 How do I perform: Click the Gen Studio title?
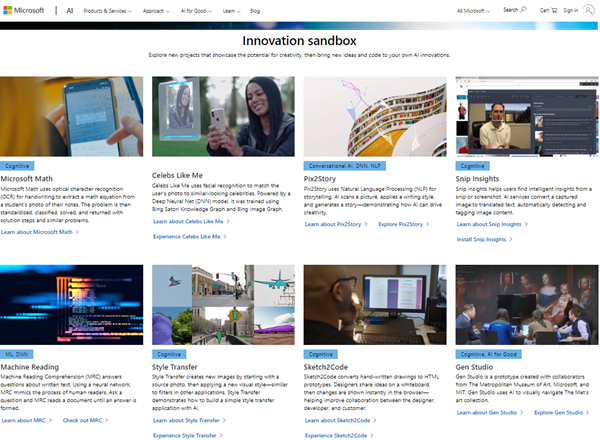(x=474, y=367)
